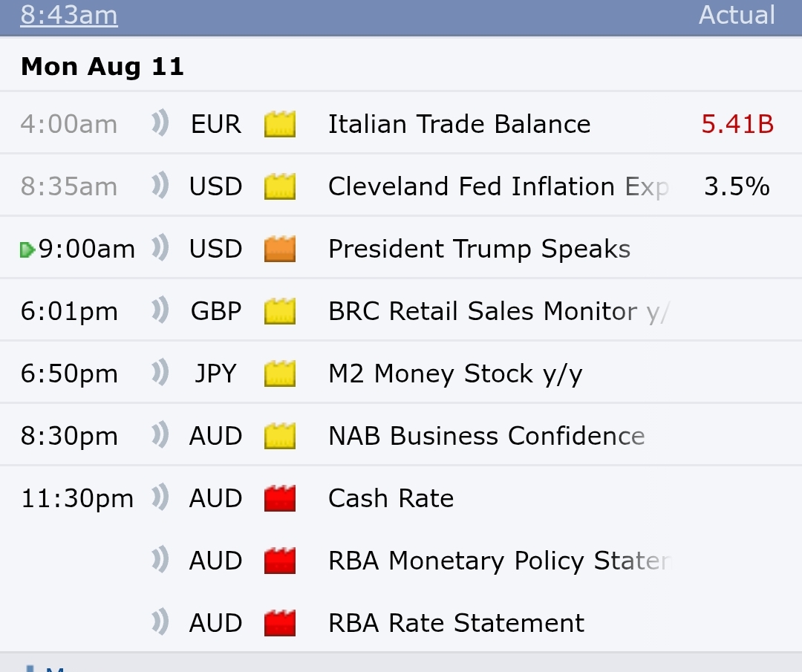Click sound alert icon for Cleveland Fed Inflation
This screenshot has height=672, width=802.
point(160,186)
